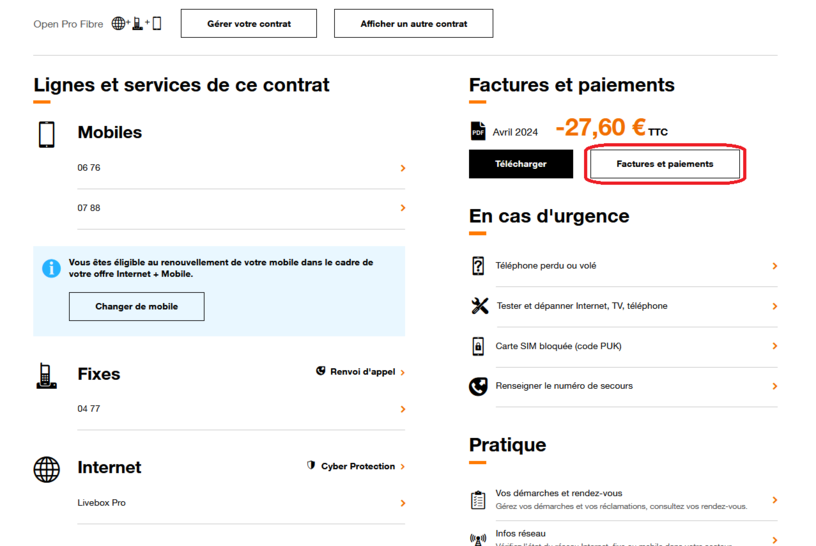Click the Open Pro Fibre offer icons
The height and width of the screenshot is (546, 816).
[136, 23]
